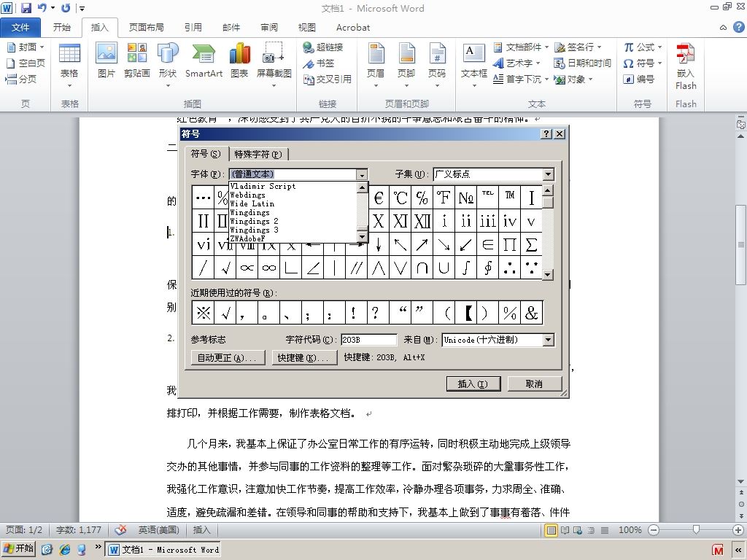Screen dimensions: 747x560
Task: Insert a number (编号)
Action: pos(639,79)
